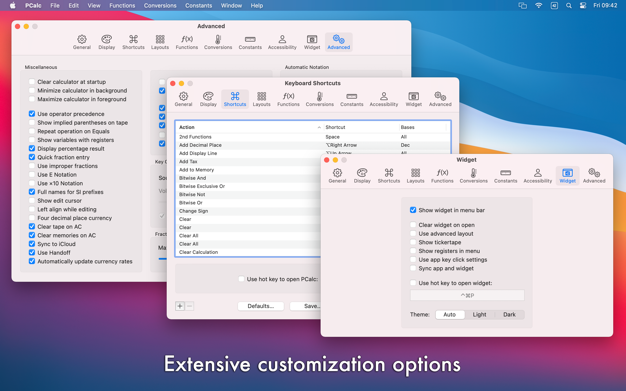Open Constants pane in Keyboard Shortcuts window
The width and height of the screenshot is (626, 391).
coord(352,99)
